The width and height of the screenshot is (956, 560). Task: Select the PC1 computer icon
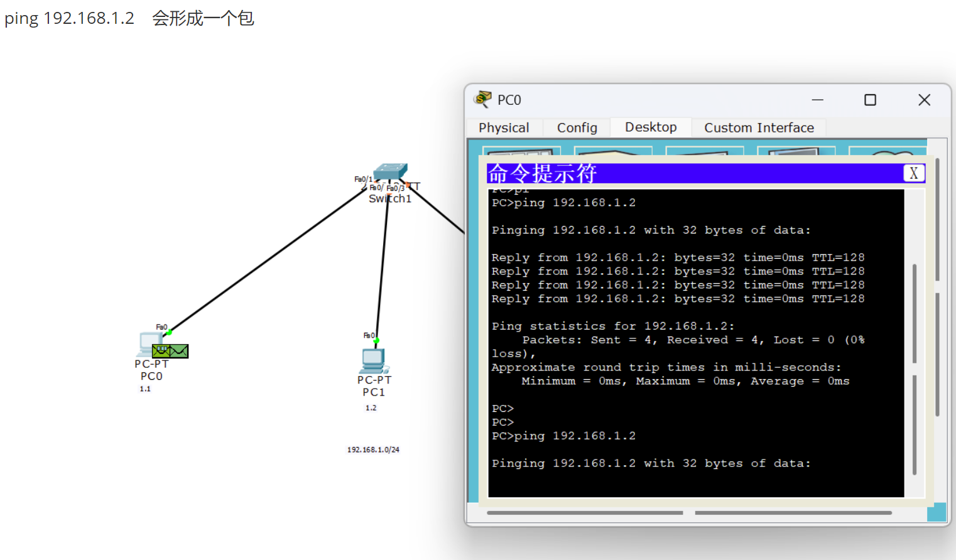pos(375,361)
